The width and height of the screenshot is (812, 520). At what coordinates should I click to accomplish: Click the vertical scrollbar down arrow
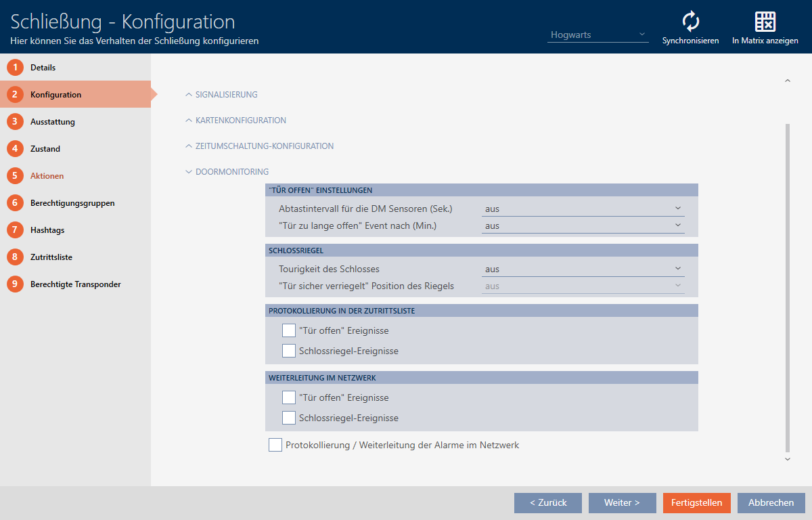(787, 459)
